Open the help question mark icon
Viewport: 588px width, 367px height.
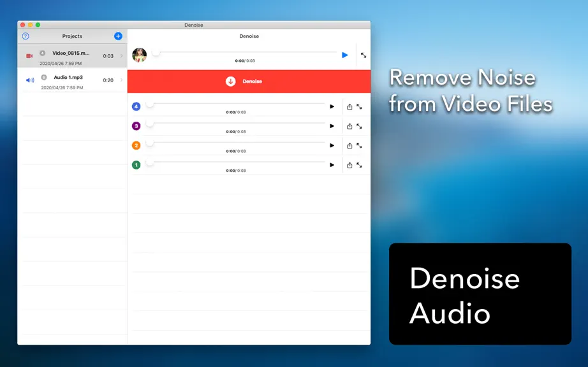point(26,36)
